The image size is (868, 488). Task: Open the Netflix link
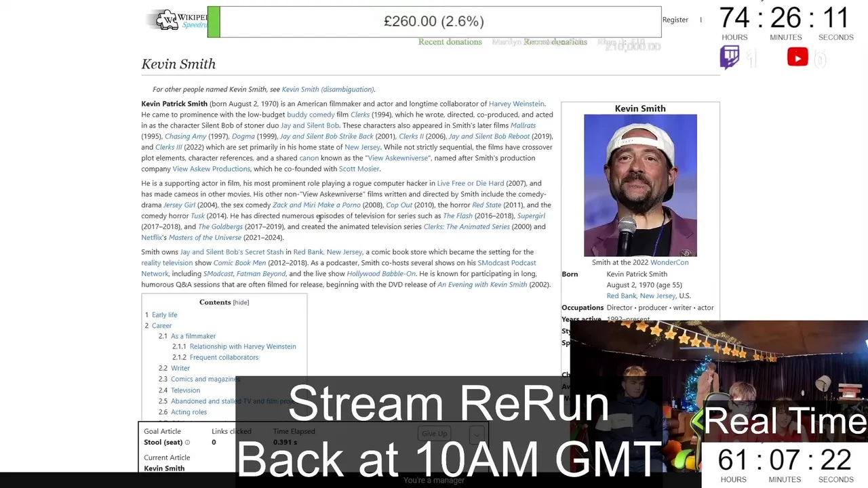pyautogui.click(x=152, y=237)
